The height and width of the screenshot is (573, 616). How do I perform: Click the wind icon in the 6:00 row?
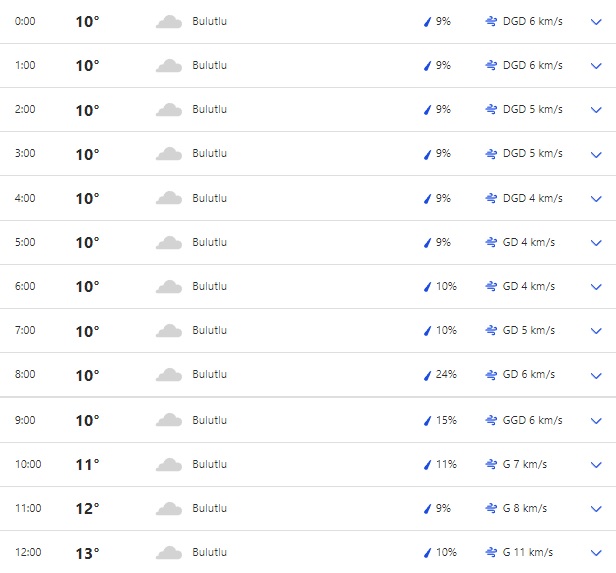(491, 286)
